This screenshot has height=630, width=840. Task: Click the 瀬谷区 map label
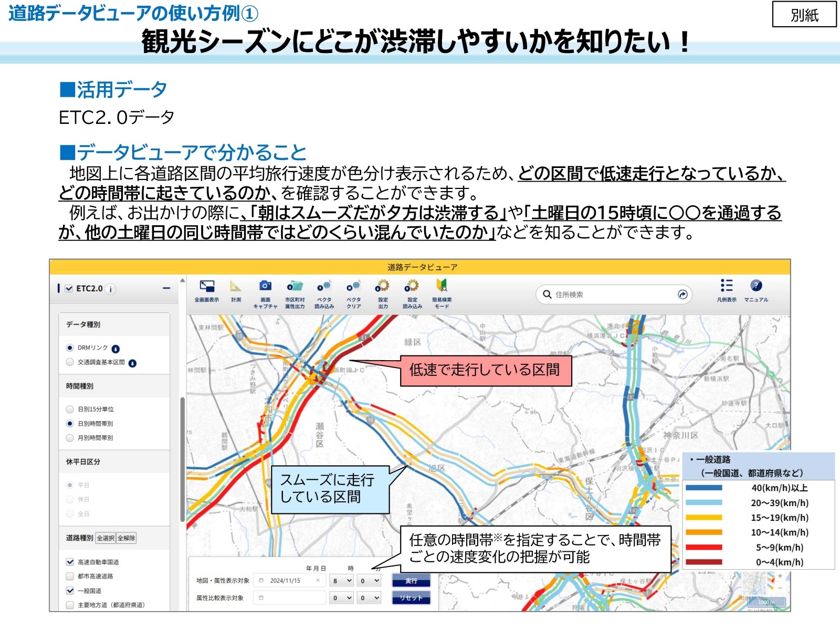click(320, 435)
